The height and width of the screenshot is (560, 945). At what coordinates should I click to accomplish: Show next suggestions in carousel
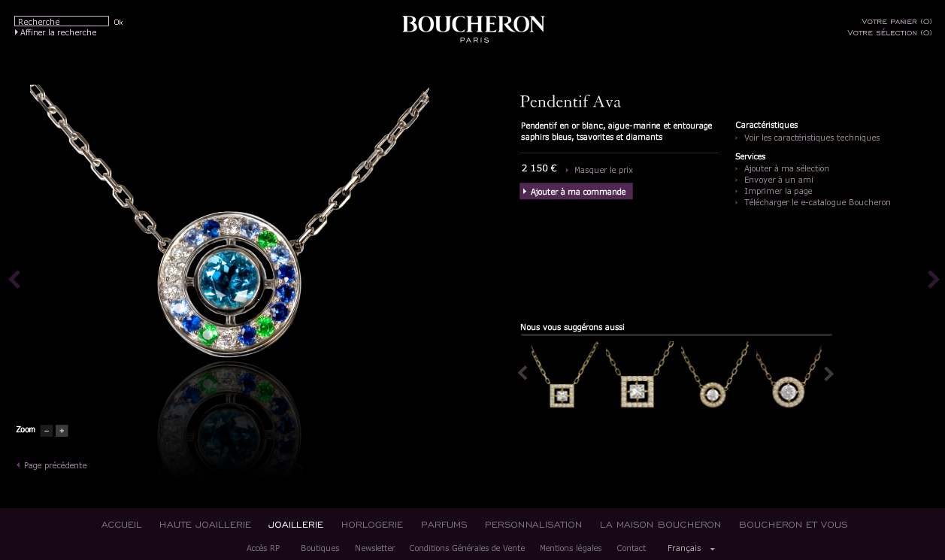tap(828, 373)
